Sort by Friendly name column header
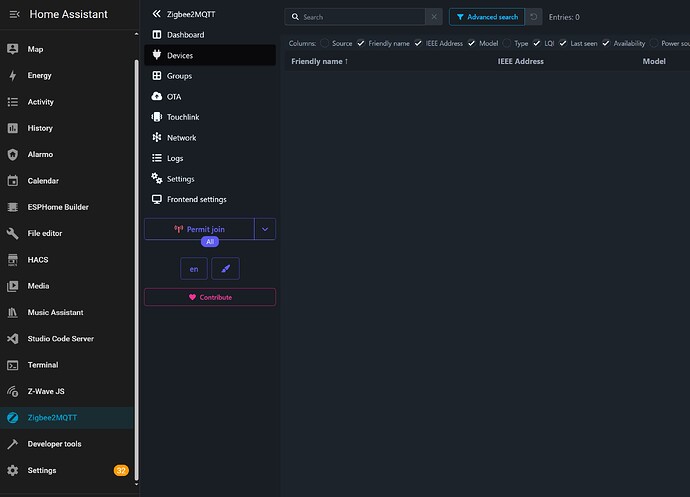 click(x=319, y=61)
